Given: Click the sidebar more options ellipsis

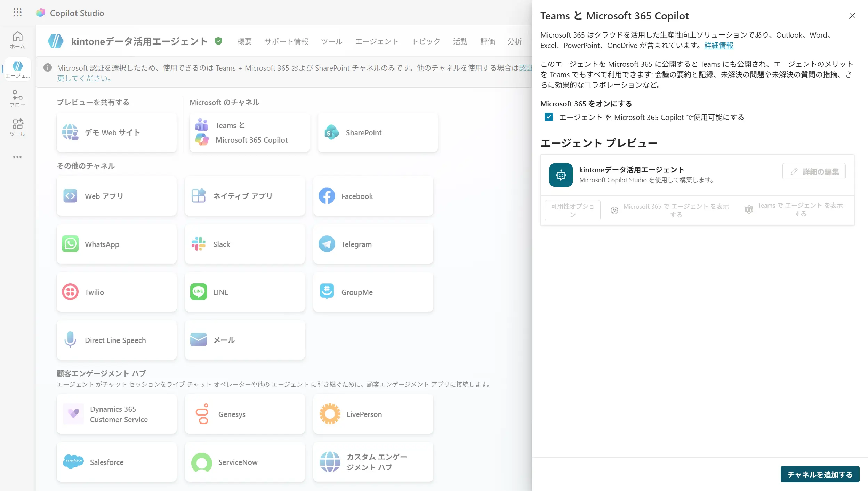Looking at the screenshot, I should tap(17, 157).
